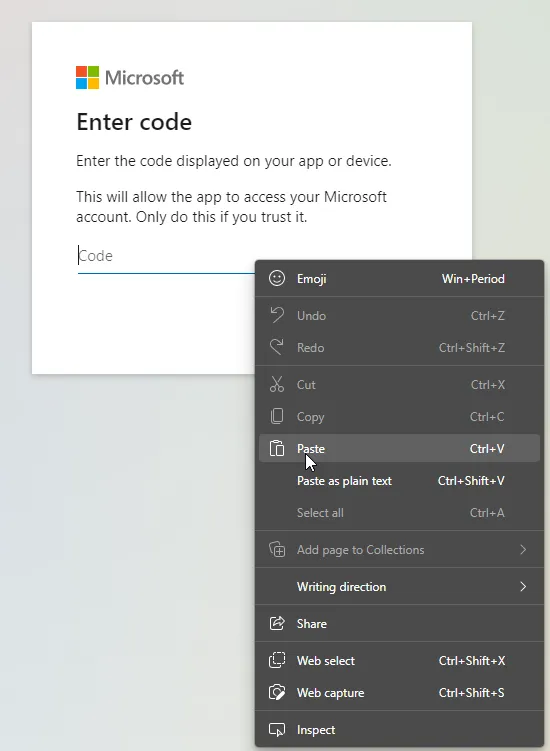Select the Cut menu label
The height and width of the screenshot is (751, 550).
pos(306,384)
